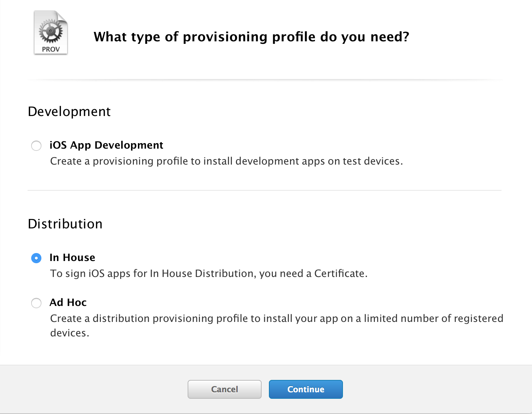
Task: Select the iOS App Development radio button
Action: [36, 146]
